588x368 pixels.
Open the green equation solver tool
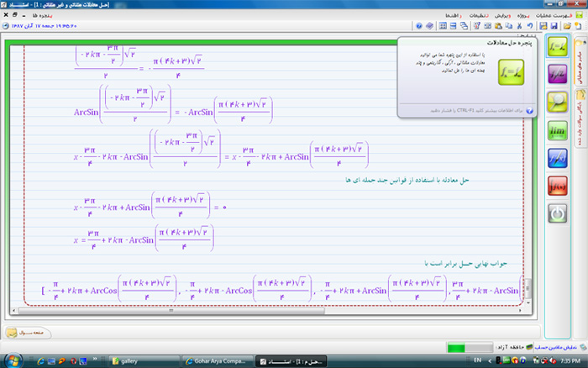[x=556, y=49]
